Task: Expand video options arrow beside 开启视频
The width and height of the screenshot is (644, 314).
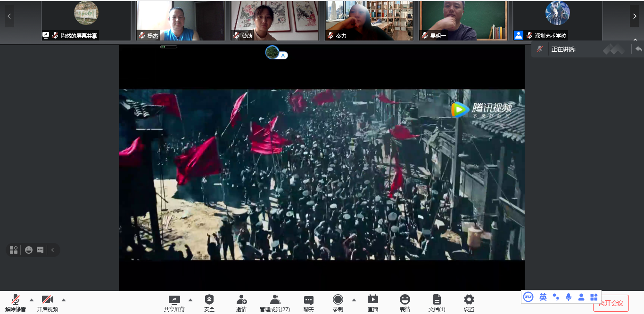Action: [x=64, y=300]
